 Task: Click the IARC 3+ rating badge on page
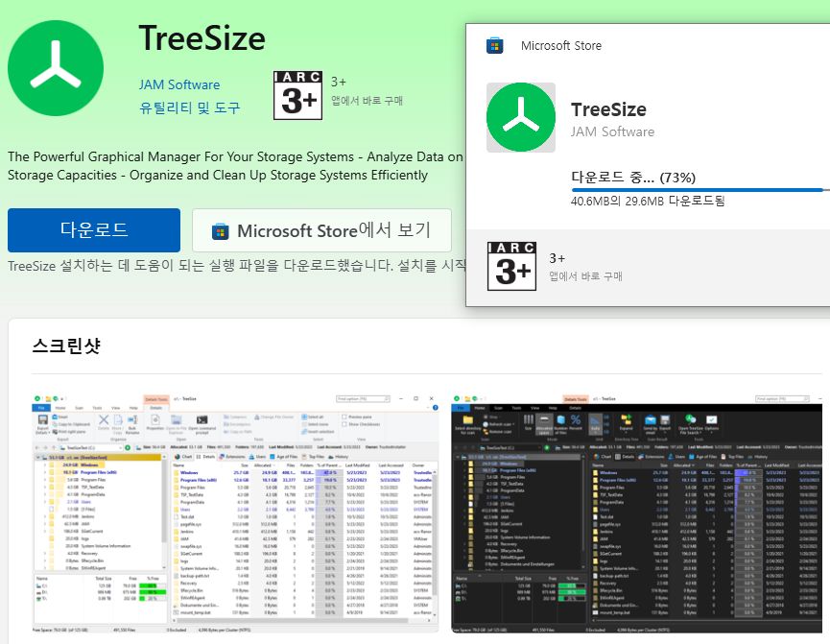tap(298, 95)
